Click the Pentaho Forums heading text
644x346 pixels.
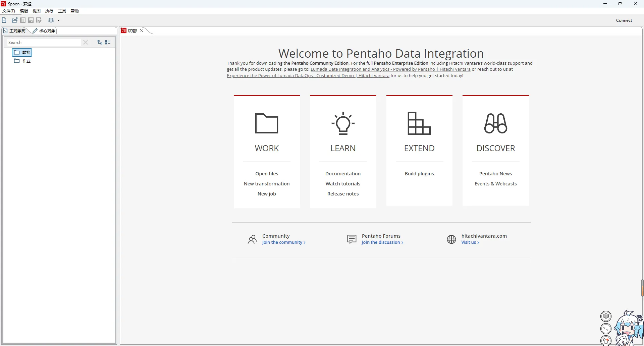[381, 236]
